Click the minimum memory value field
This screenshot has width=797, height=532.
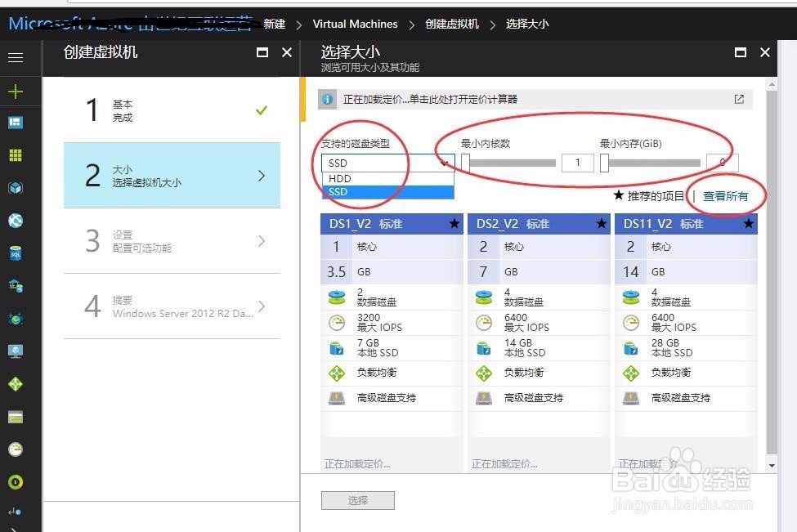723,163
